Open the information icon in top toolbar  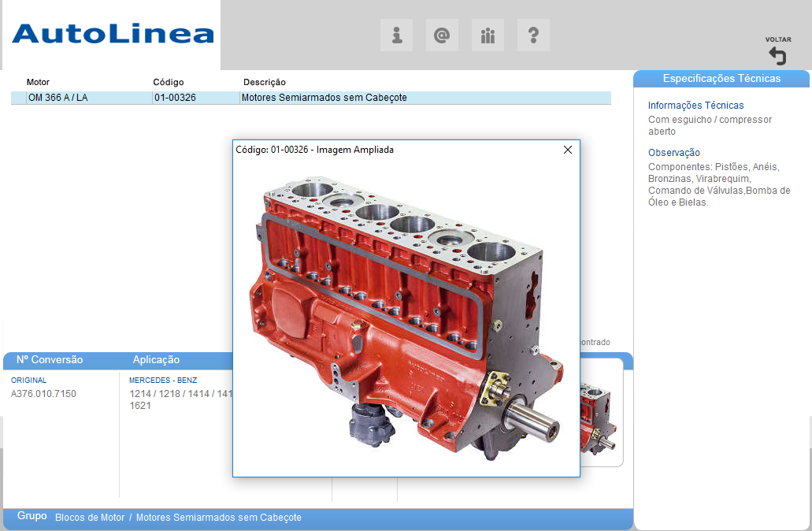(397, 35)
